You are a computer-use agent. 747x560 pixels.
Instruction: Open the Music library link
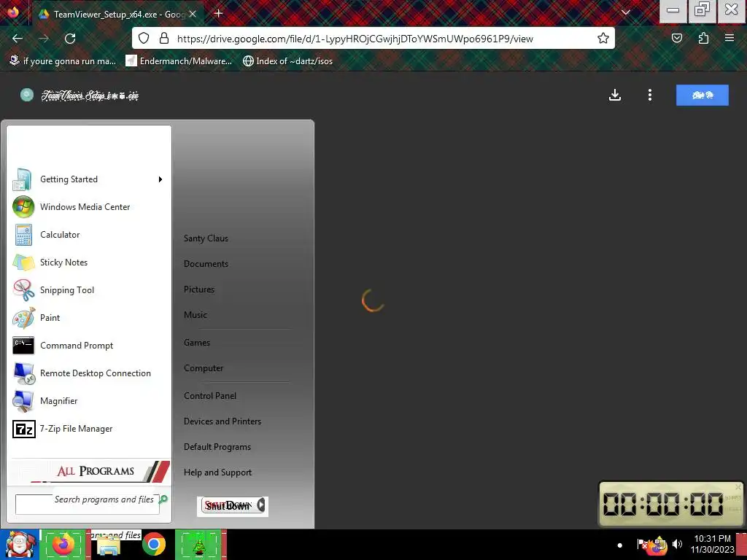[196, 315]
